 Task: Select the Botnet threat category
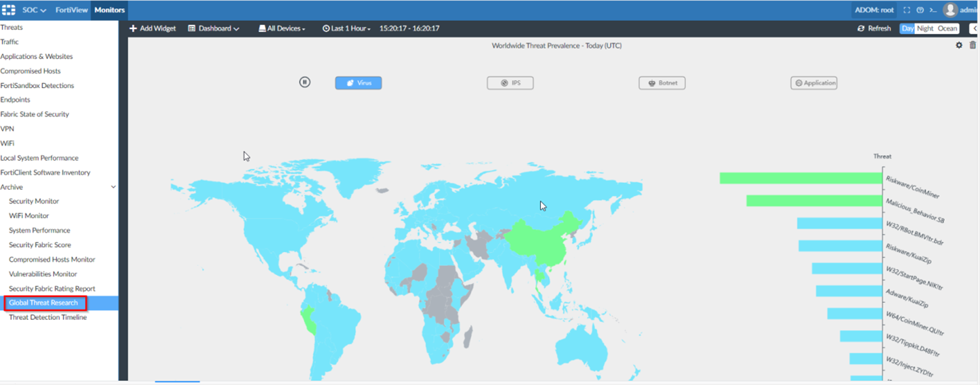pyautogui.click(x=662, y=83)
